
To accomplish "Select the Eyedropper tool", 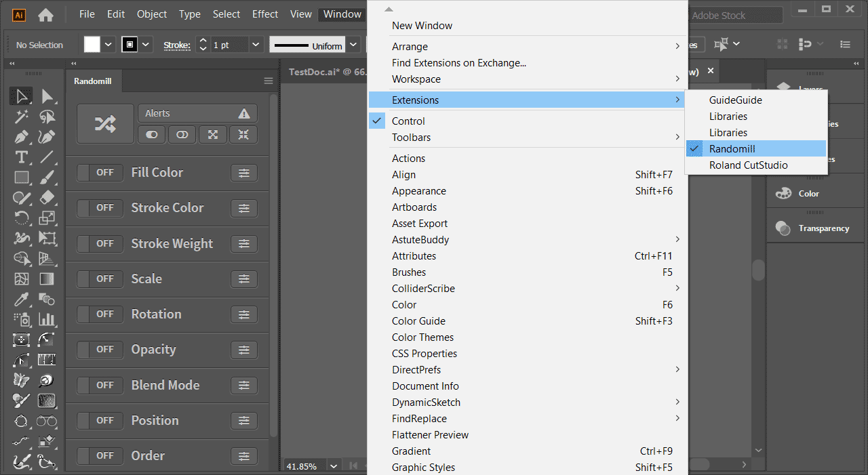I will coord(22,299).
